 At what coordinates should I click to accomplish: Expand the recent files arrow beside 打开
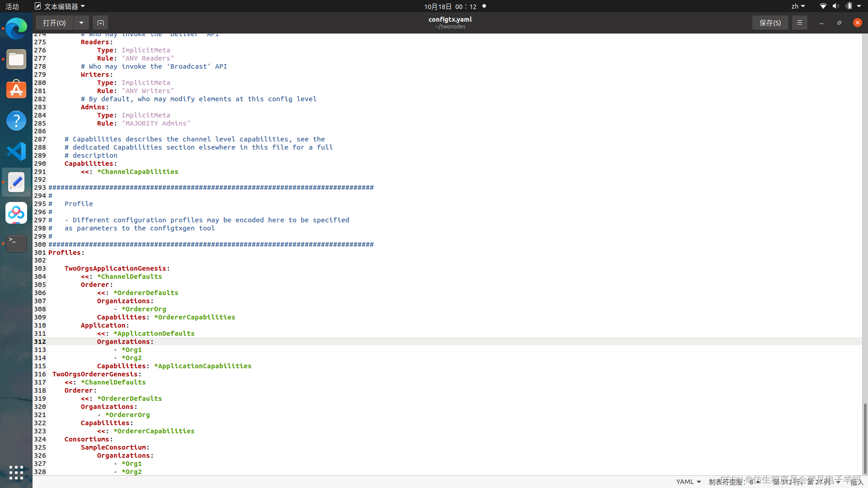click(81, 23)
